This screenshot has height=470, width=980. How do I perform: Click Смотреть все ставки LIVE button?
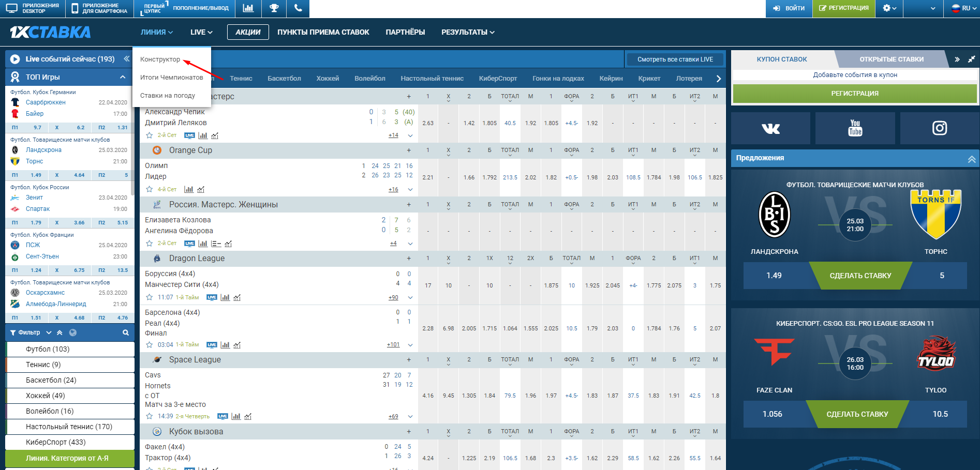(675, 59)
